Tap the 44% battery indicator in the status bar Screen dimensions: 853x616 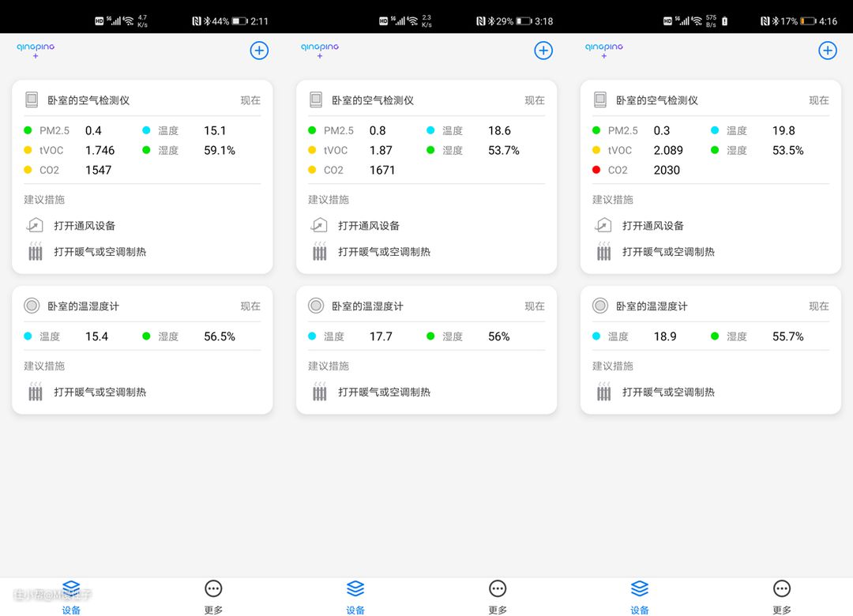pos(230,21)
